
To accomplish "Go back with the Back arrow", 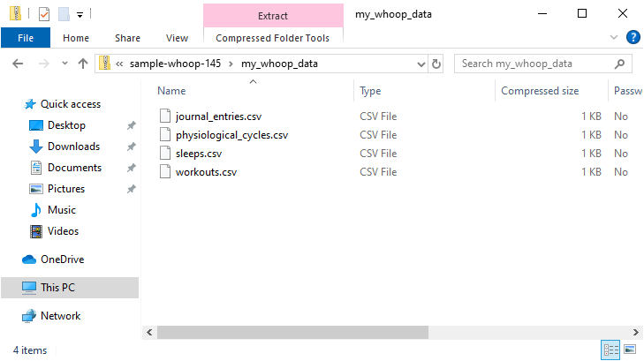I will click(x=18, y=64).
